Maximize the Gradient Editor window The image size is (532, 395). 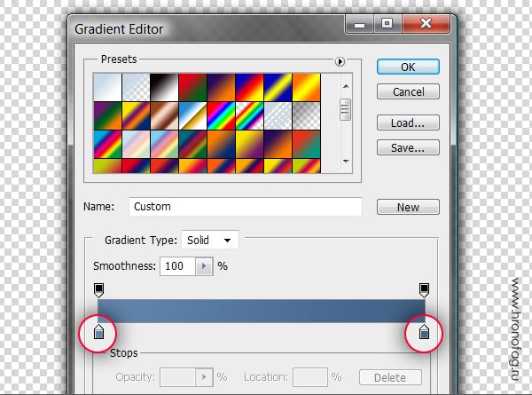pyautogui.click(x=387, y=24)
